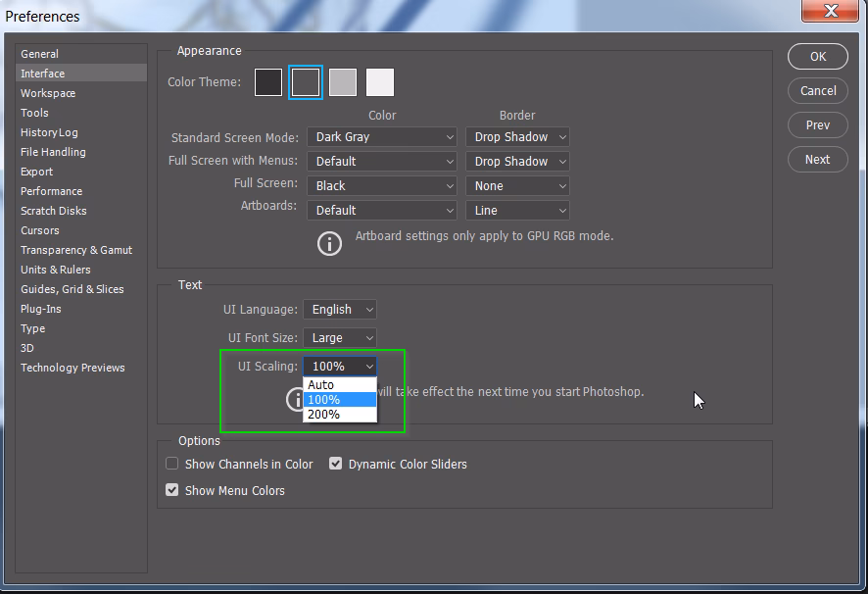The width and height of the screenshot is (868, 594).
Task: Select the darkest Color Theme swatch
Action: pyautogui.click(x=267, y=81)
